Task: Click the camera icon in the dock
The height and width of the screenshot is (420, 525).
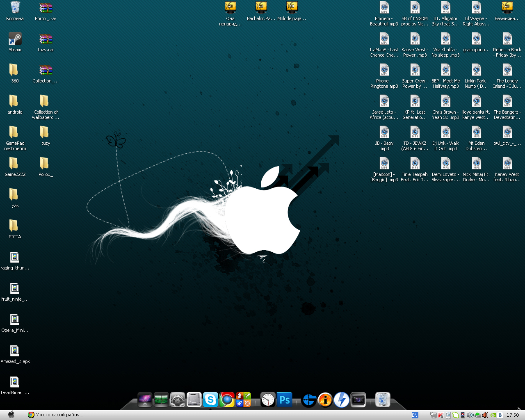Action: click(358, 399)
